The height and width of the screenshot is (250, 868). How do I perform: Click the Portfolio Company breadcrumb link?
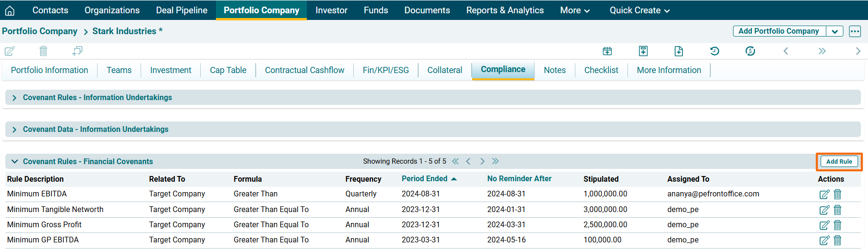[x=40, y=31]
